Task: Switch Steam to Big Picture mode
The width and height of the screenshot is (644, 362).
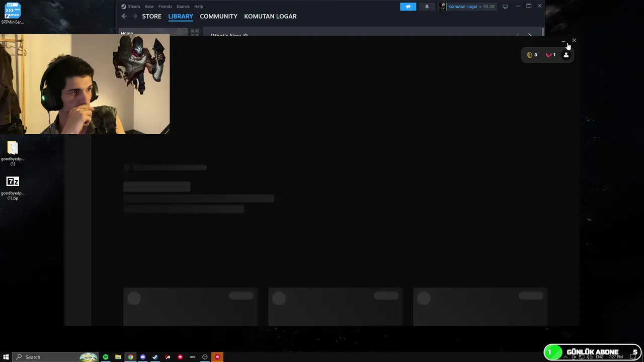Action: 505,7
